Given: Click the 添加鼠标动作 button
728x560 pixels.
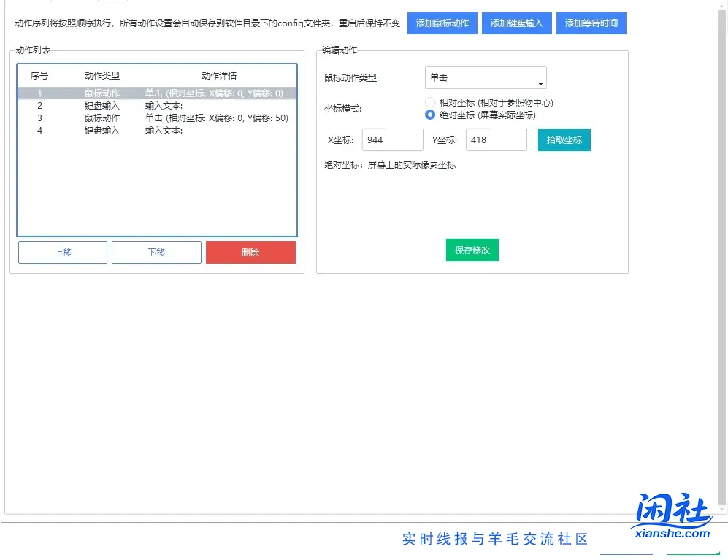Looking at the screenshot, I should click(442, 23).
